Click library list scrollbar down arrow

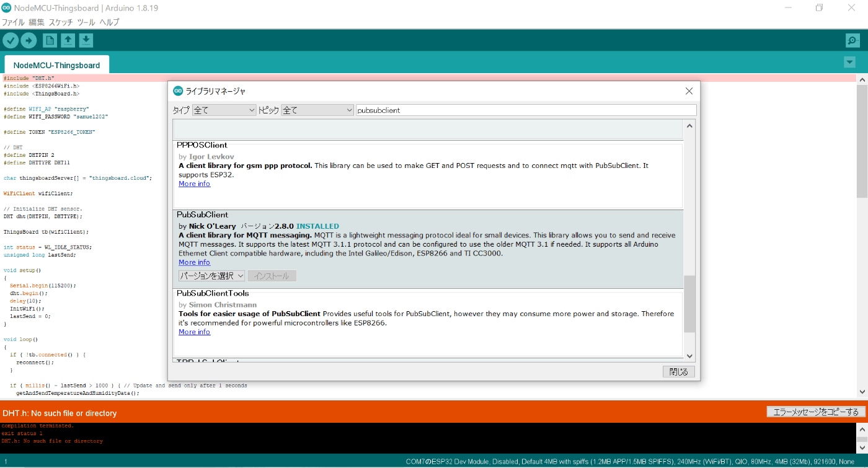(689, 355)
